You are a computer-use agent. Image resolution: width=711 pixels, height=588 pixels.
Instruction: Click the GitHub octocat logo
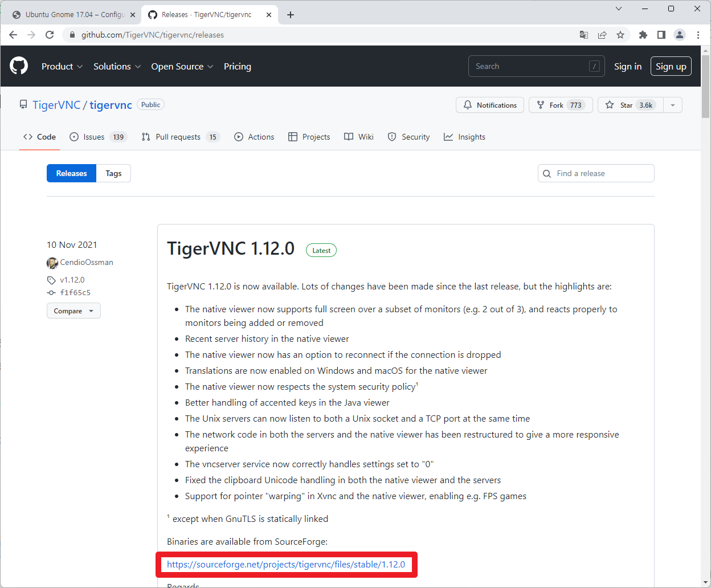pyautogui.click(x=19, y=66)
